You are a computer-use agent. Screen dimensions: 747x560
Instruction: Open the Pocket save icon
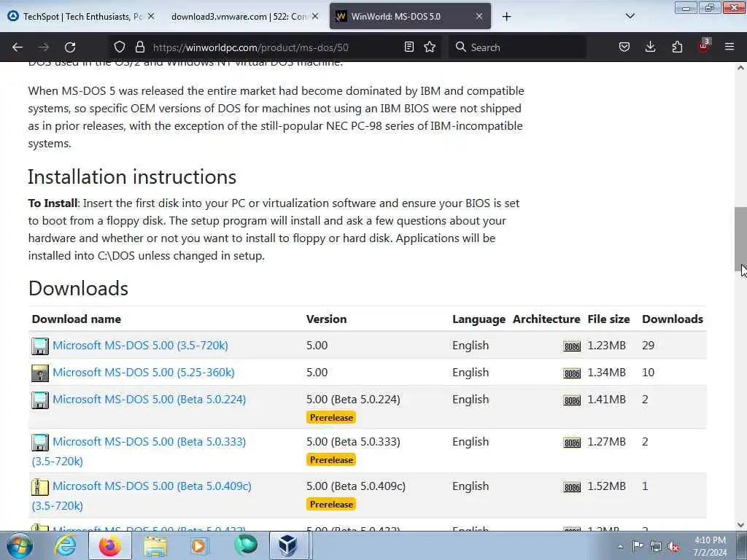click(624, 47)
